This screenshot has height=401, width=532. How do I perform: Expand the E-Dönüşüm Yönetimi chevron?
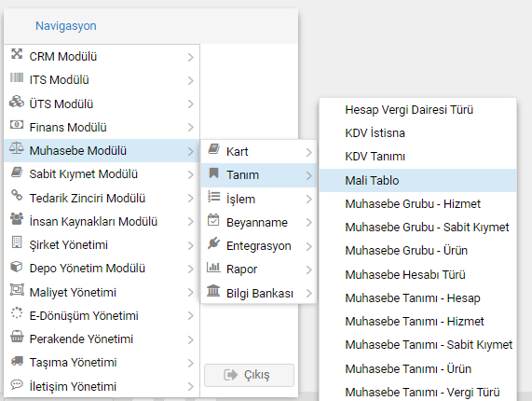click(x=191, y=316)
